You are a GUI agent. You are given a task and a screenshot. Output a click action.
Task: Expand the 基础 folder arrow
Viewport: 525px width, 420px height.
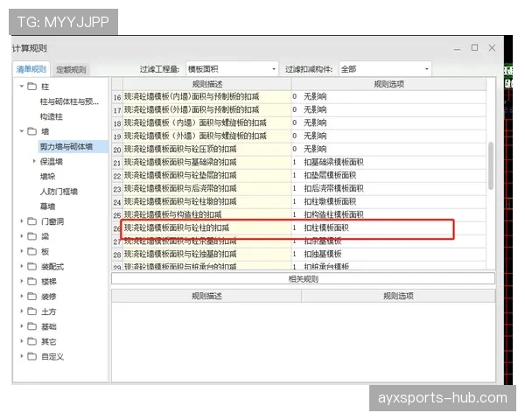22,326
